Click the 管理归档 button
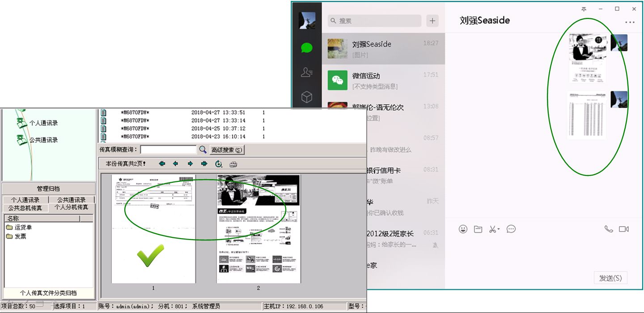644x313 pixels. tap(49, 189)
